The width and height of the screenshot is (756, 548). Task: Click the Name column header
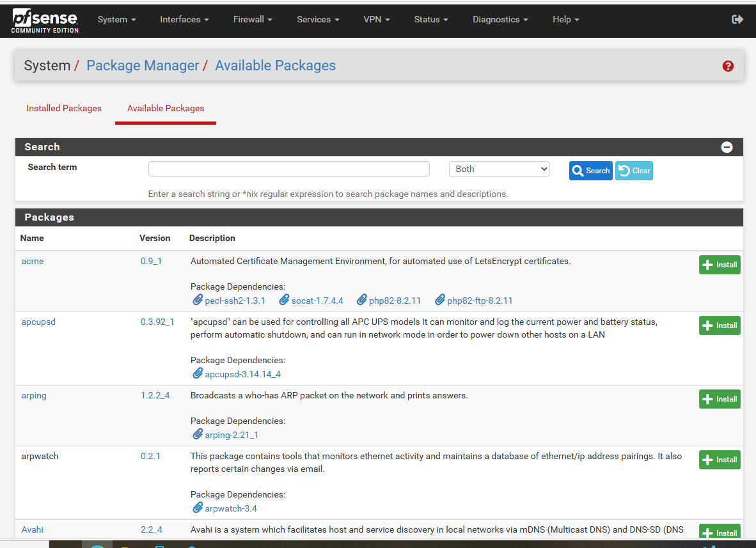click(32, 238)
